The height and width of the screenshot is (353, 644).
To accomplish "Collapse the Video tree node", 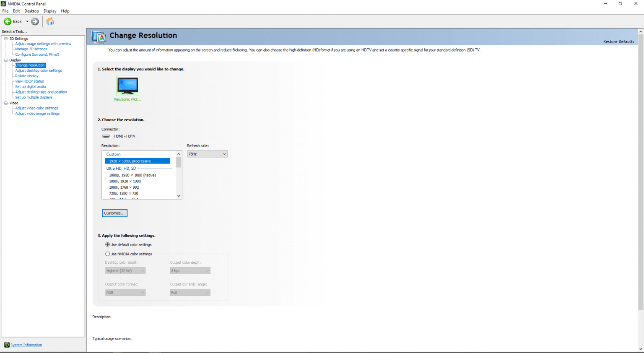I will (x=6, y=103).
